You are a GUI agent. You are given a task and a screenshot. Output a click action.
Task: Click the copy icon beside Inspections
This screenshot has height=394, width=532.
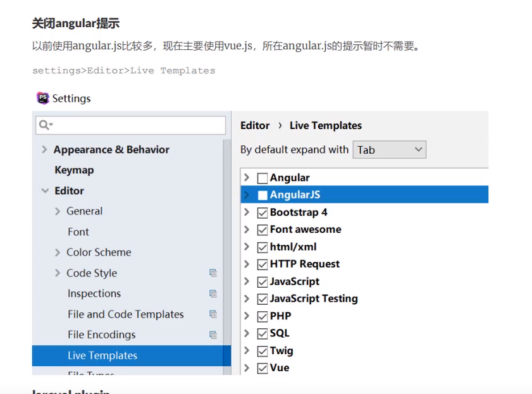pos(213,293)
